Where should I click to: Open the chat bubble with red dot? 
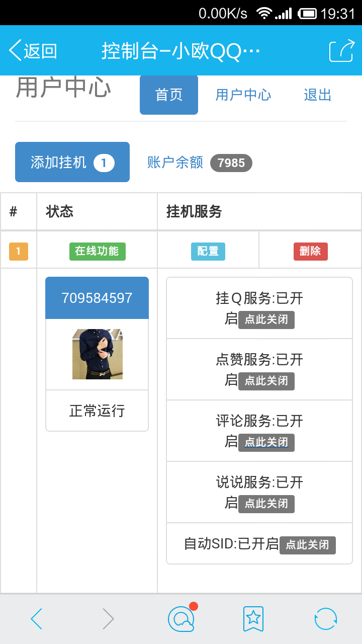point(181,619)
